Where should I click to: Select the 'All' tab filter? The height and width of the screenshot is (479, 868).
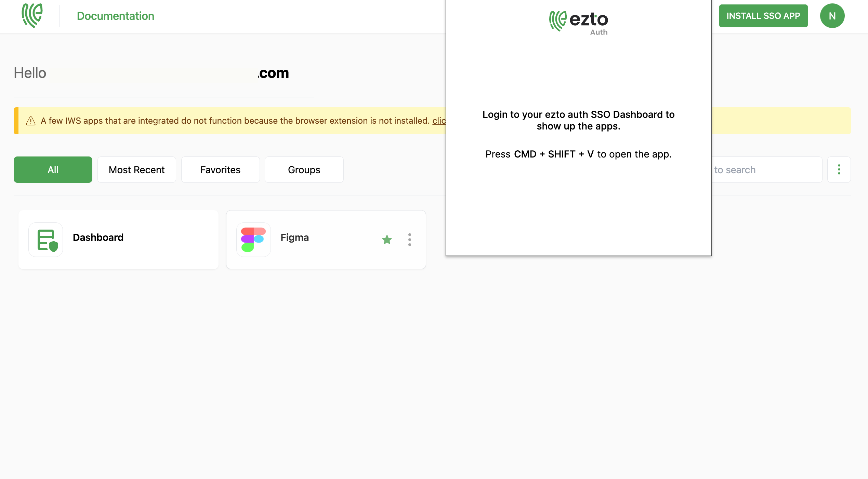tap(53, 169)
